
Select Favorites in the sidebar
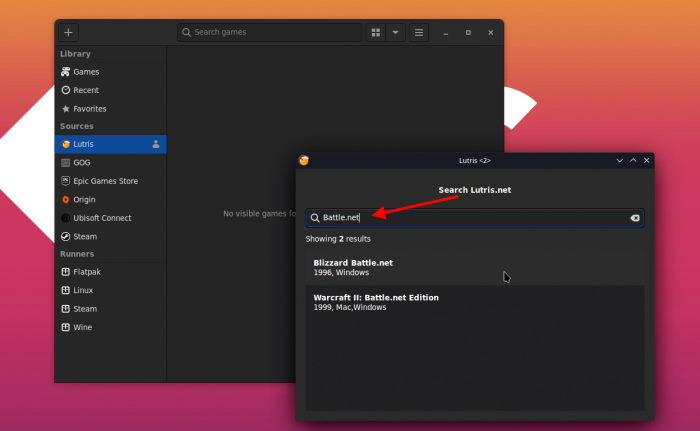tap(111, 109)
